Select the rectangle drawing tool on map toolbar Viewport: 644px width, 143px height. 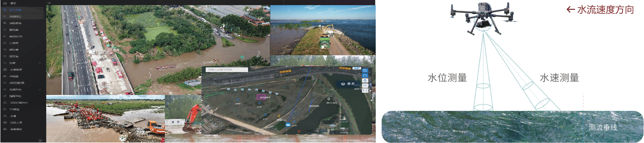tap(365, 90)
